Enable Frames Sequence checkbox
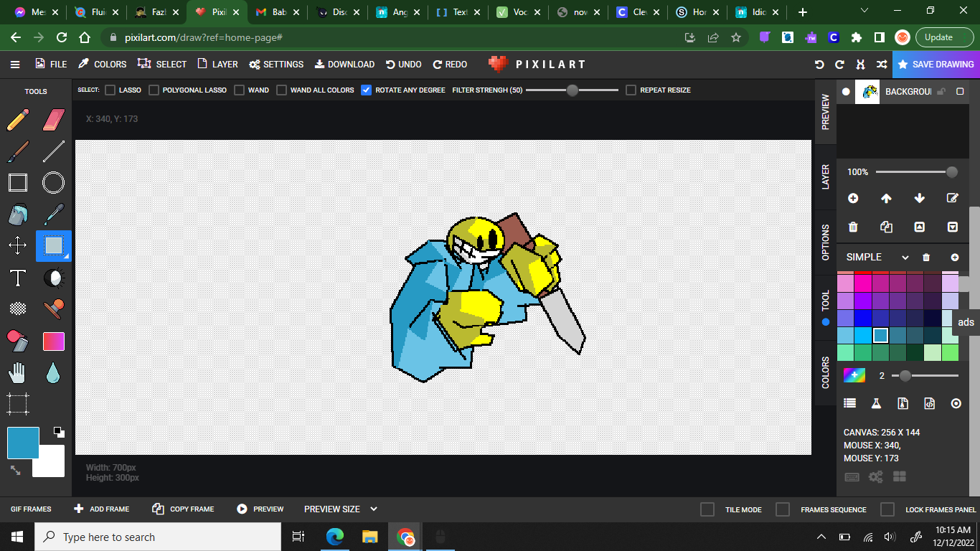This screenshot has width=980, height=551. pos(783,509)
